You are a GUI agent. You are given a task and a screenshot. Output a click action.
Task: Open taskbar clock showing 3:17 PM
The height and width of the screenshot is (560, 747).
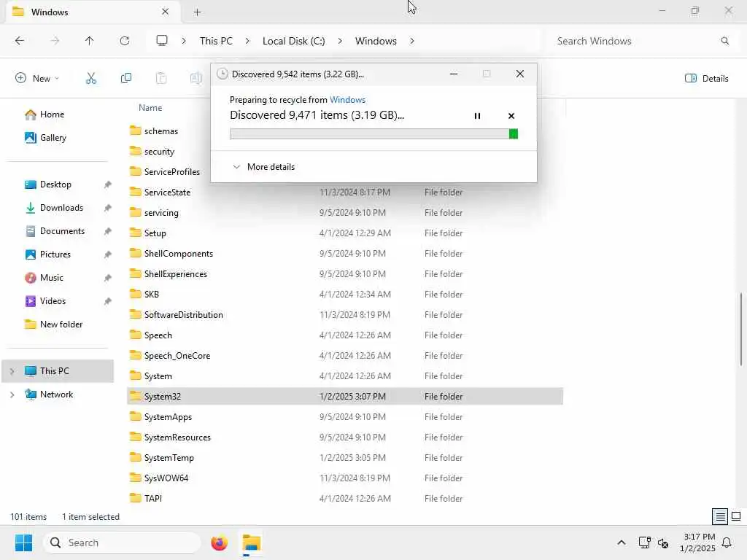697,542
